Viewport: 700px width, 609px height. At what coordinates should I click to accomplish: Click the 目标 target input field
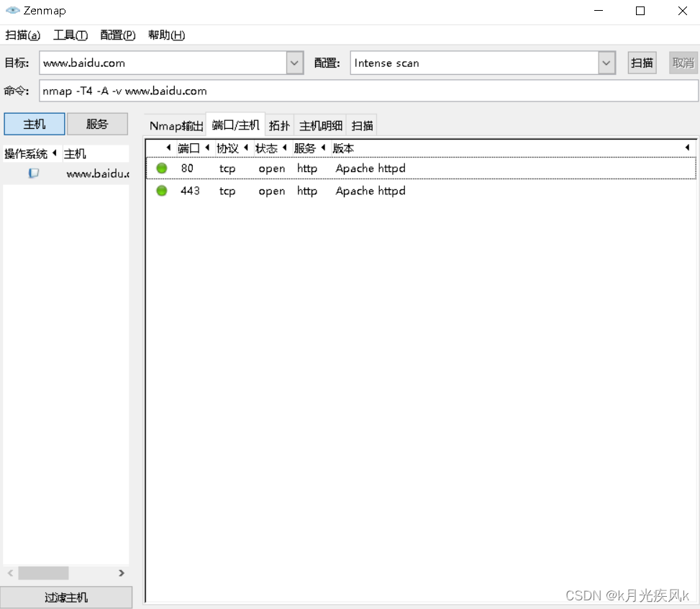click(163, 63)
